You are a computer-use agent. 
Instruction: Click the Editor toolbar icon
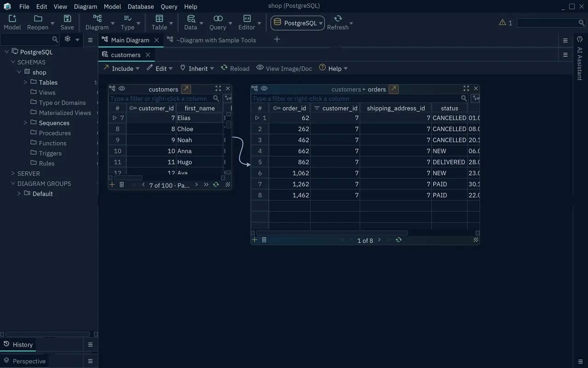click(247, 19)
